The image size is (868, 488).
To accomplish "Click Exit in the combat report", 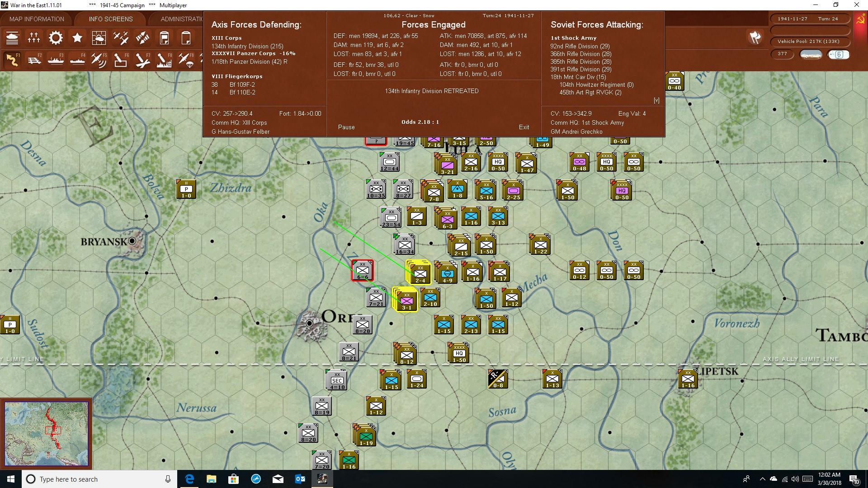I will pyautogui.click(x=524, y=127).
